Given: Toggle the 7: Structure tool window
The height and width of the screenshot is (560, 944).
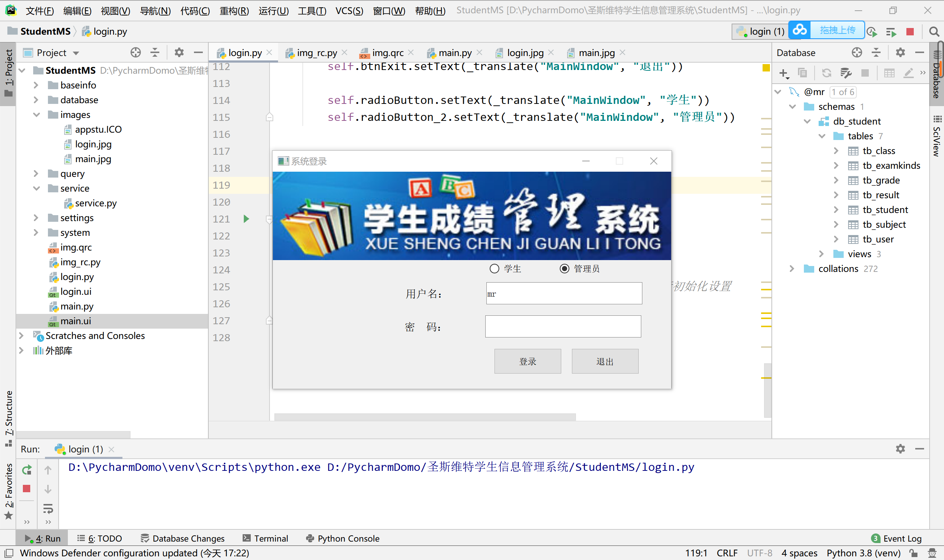Looking at the screenshot, I should [8, 419].
